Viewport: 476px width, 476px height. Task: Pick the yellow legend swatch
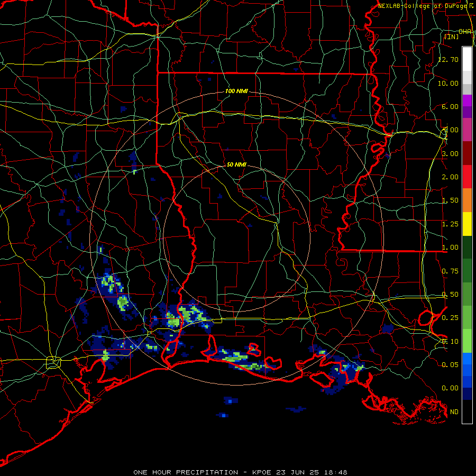point(467,224)
